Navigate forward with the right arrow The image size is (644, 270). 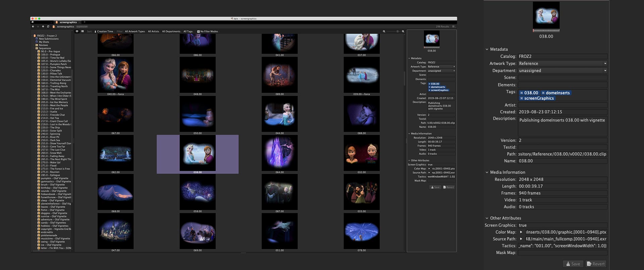pos(38,27)
